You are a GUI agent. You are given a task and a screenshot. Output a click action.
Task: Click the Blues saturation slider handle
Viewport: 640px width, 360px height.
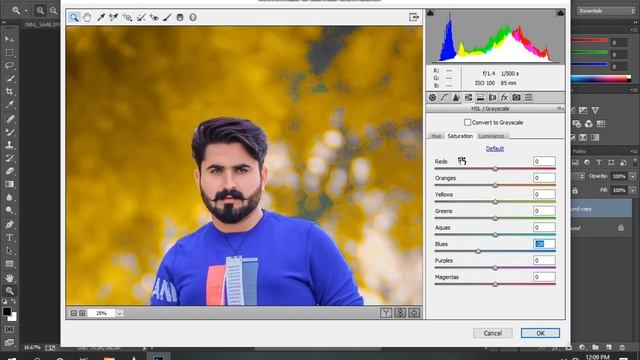click(x=478, y=251)
